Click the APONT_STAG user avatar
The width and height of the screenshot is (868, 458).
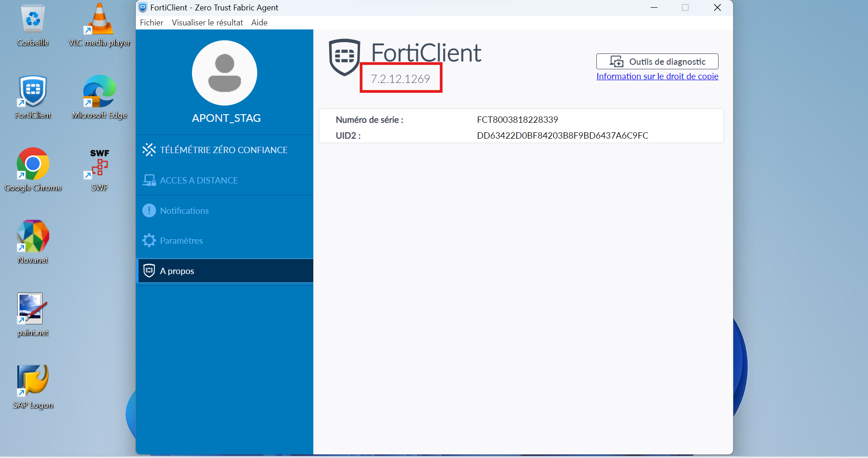(224, 73)
